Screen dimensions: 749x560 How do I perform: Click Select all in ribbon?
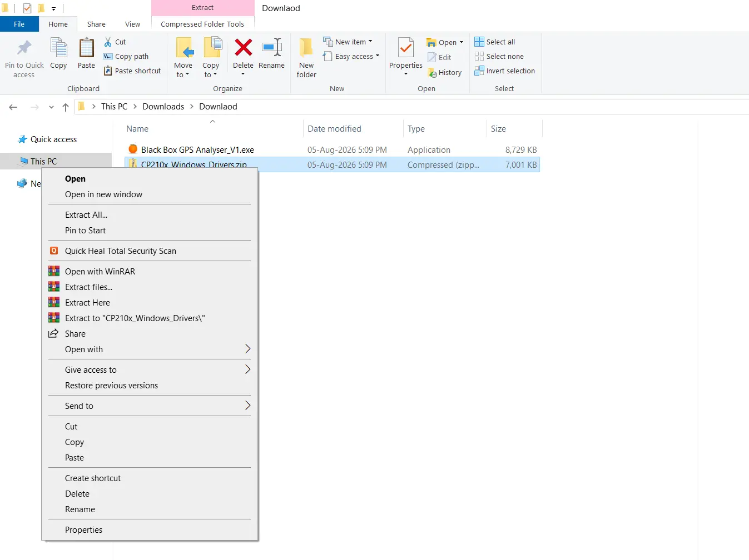[494, 42]
